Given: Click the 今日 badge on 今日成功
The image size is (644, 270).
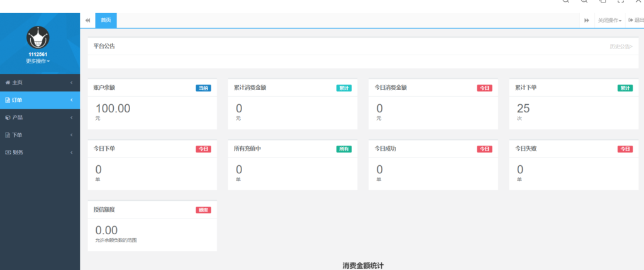Looking at the screenshot, I should point(484,149).
